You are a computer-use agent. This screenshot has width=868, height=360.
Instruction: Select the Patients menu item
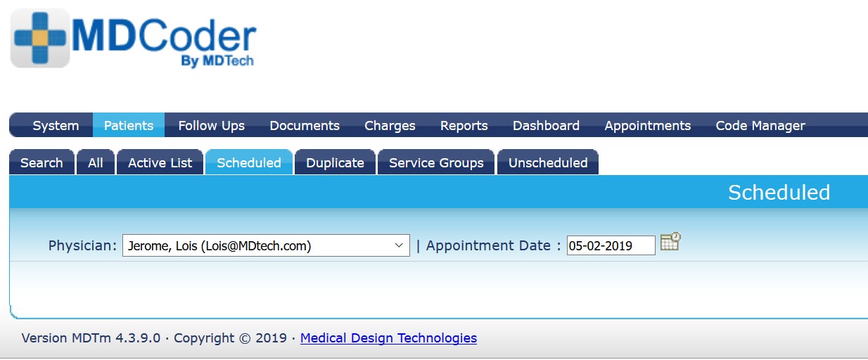pos(129,125)
